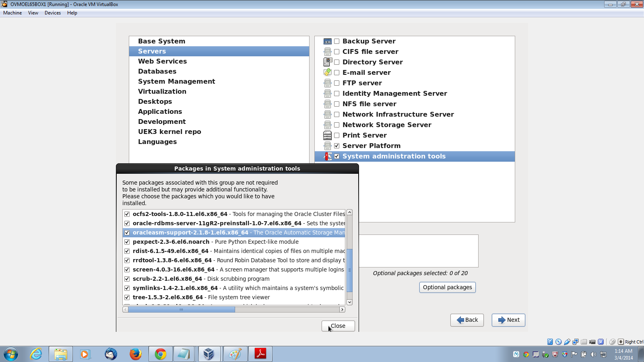
Task: Select the Languages category
Action: [x=219, y=142]
